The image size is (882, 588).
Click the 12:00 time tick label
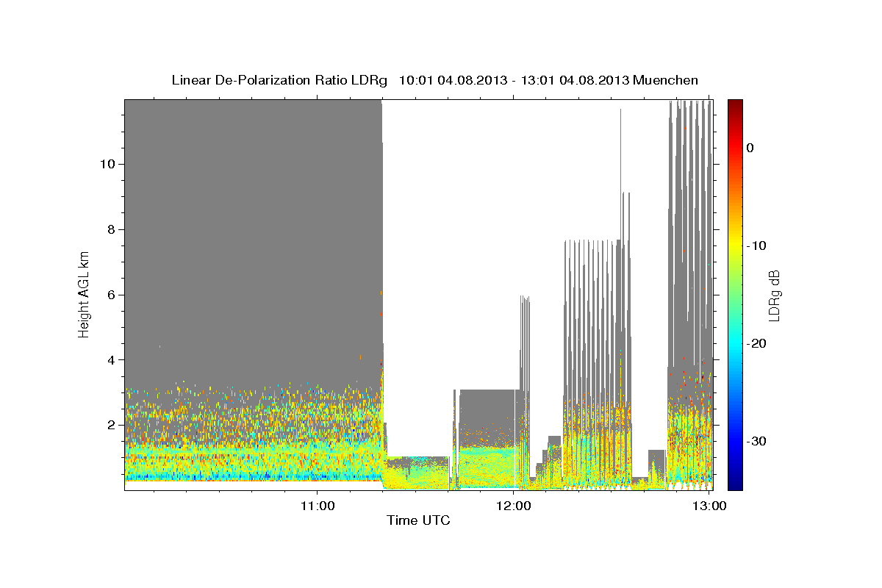tap(514, 506)
